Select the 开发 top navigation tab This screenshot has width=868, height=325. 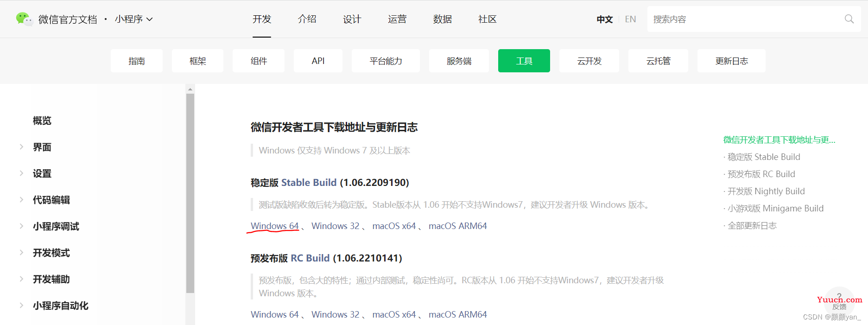pyautogui.click(x=262, y=19)
